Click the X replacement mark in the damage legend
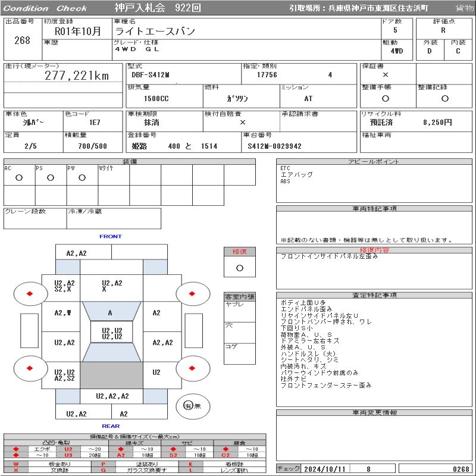This screenshot has height=476, width=476. point(16,470)
